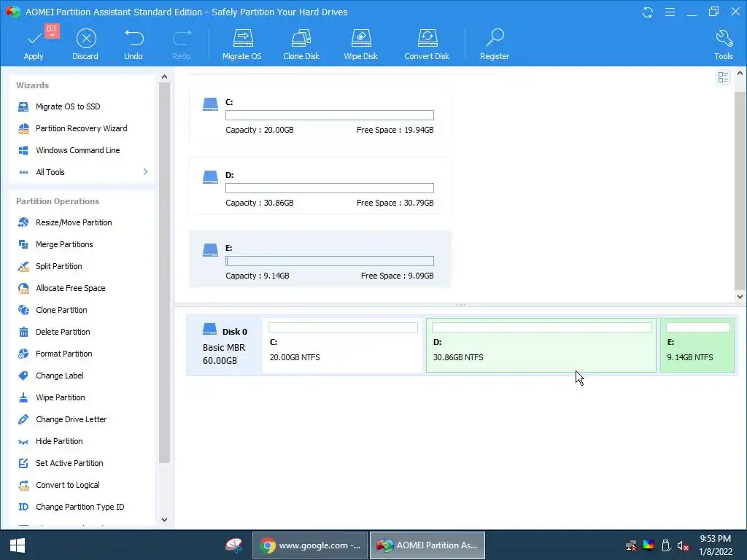The image size is (747, 560).
Task: Click the partition list scroll-down arrow
Action: tap(740, 296)
